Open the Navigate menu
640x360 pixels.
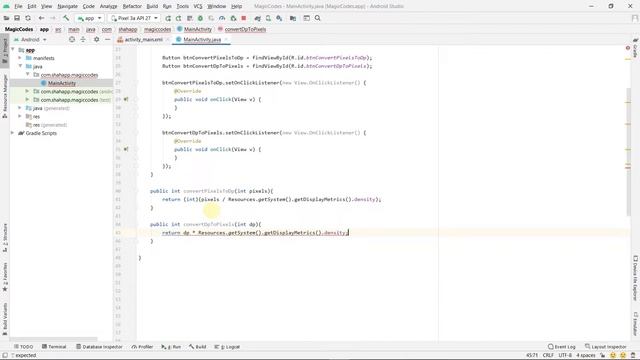click(x=67, y=6)
